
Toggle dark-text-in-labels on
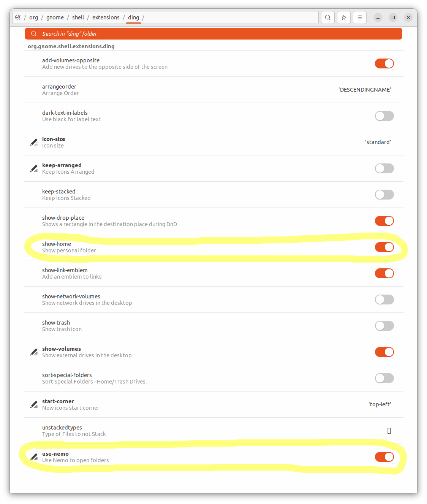coord(384,116)
